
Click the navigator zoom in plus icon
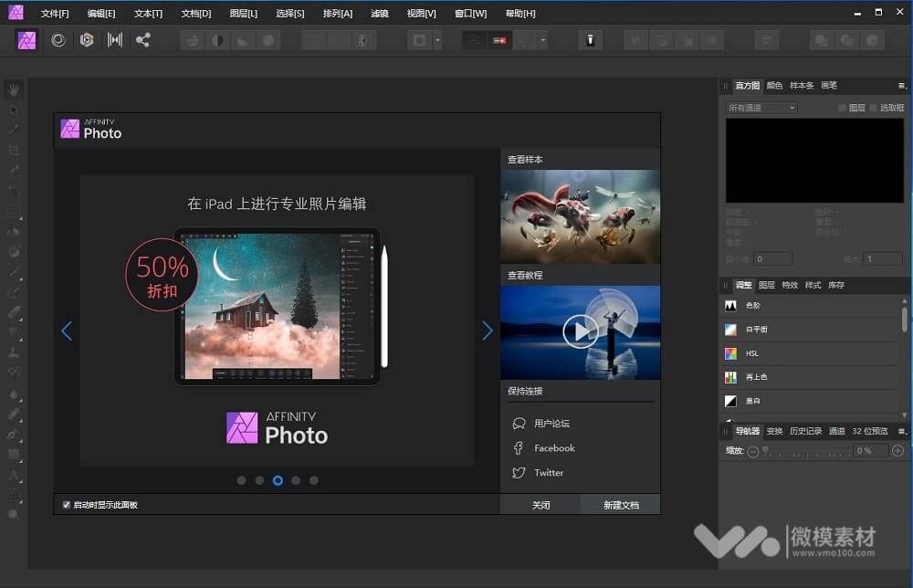897,451
